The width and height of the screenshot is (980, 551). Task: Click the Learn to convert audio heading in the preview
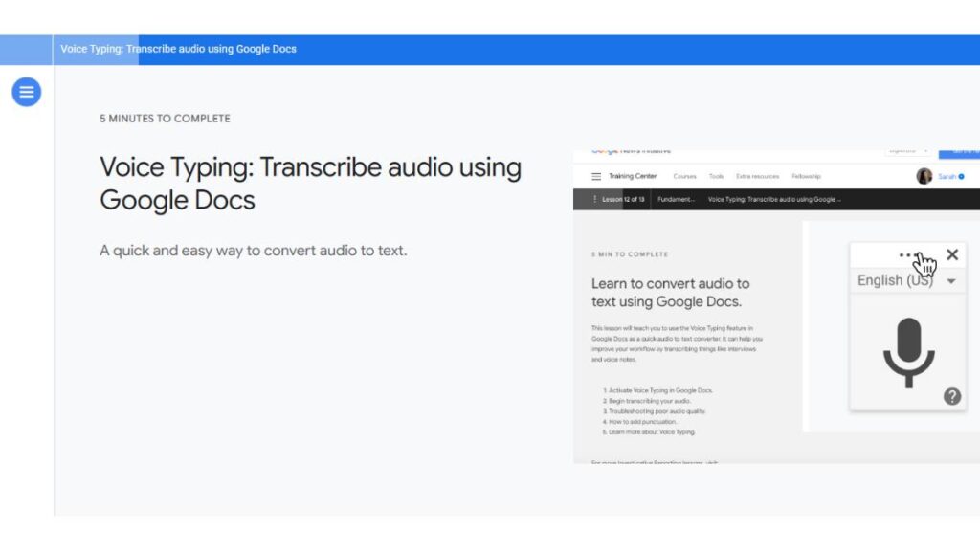671,293
